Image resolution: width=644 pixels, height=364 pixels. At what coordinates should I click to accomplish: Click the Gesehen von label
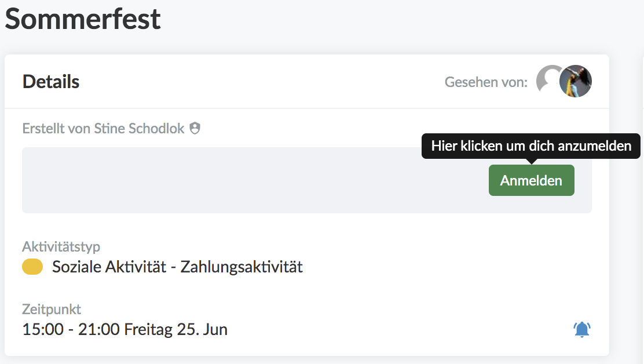(x=486, y=82)
